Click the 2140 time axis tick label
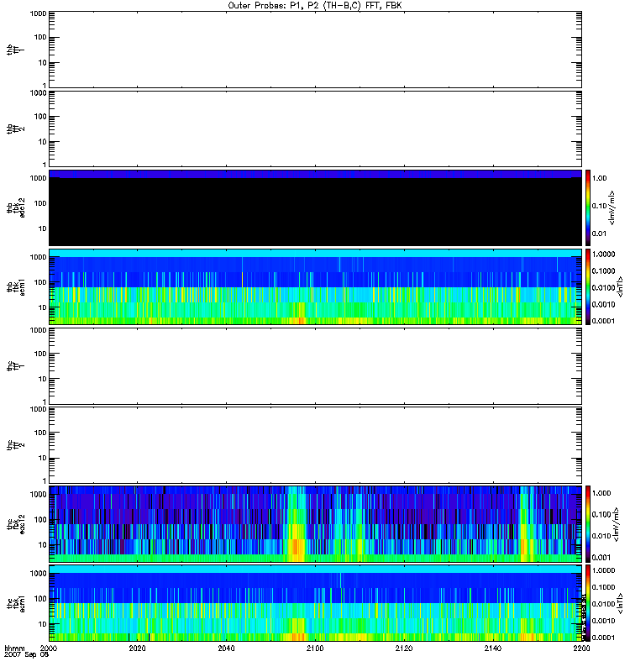 (x=492, y=648)
